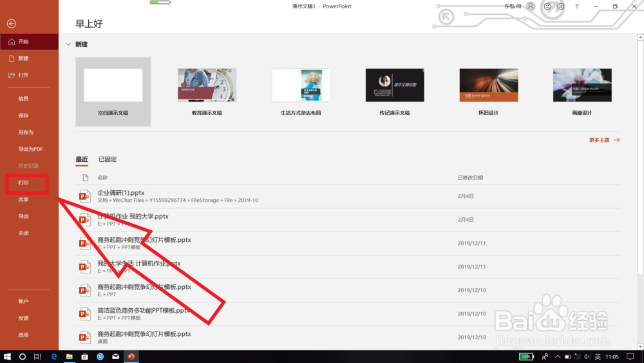Pick the 怀旧设计 template
This screenshot has height=363, width=644.
[x=488, y=92]
